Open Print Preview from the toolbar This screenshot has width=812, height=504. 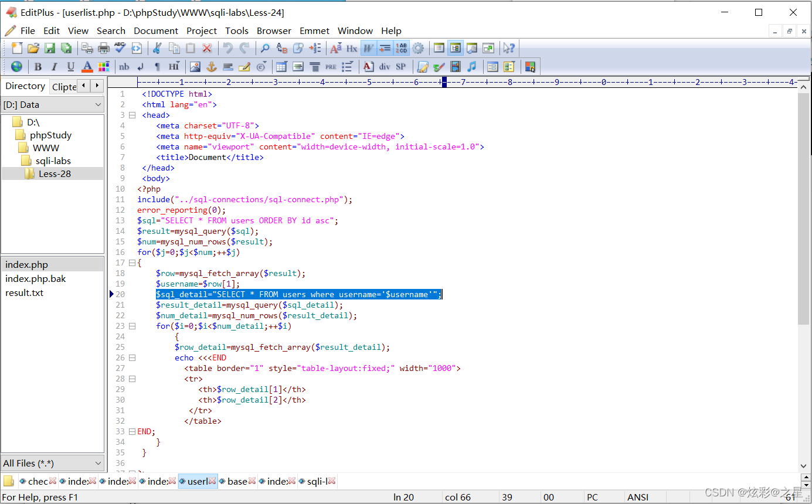point(87,48)
